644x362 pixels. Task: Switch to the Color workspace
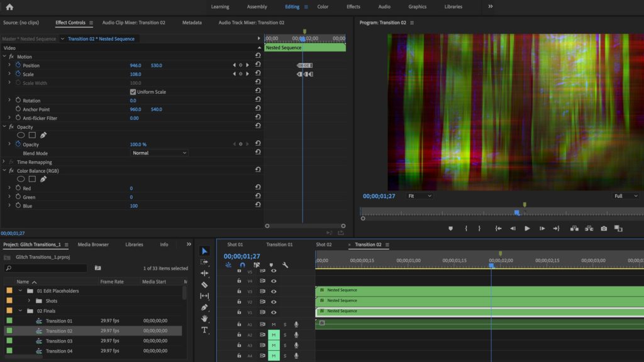coord(323,7)
